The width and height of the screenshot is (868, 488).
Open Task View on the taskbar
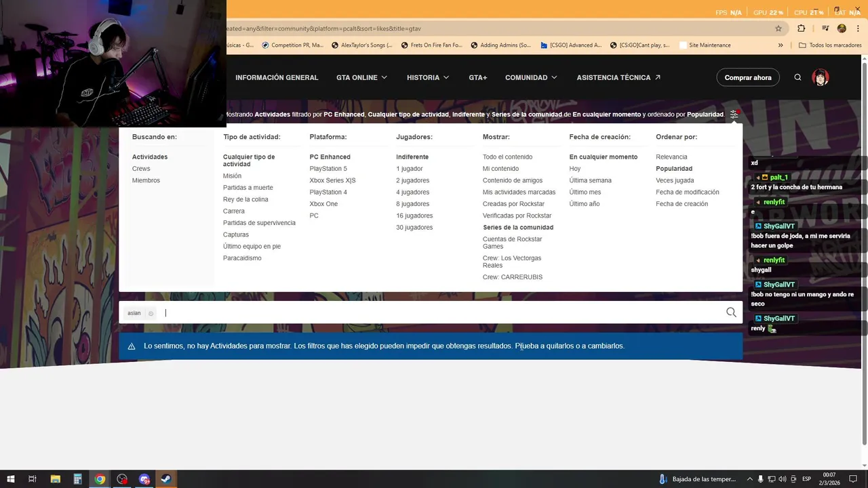(x=32, y=479)
